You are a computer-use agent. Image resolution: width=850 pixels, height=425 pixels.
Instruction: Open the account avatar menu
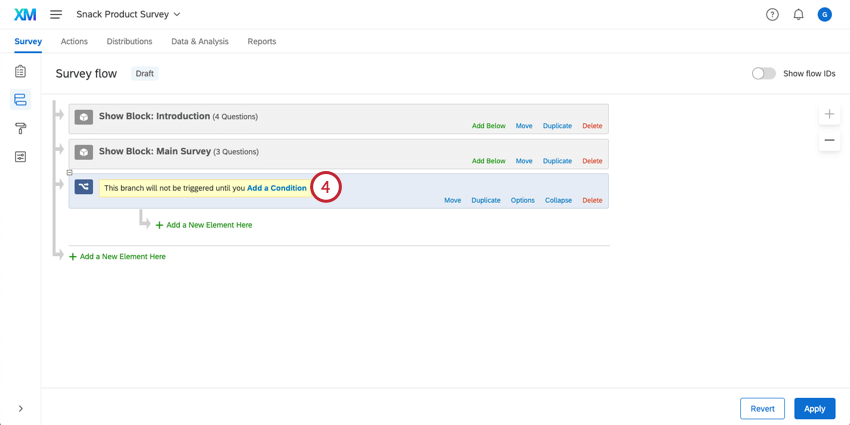click(x=825, y=15)
